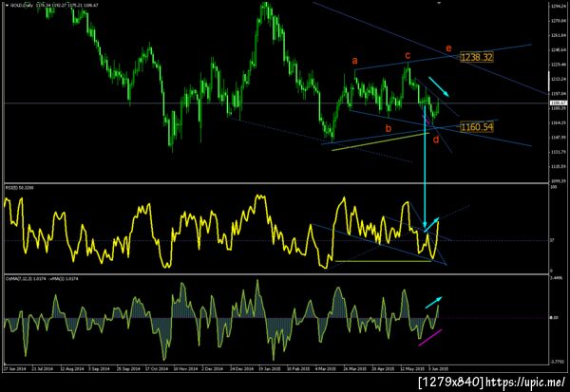This screenshot has height=392, width=570.
Task: Open the GOLD,Daily chart menu triangle
Action: pyautogui.click(x=7, y=6)
